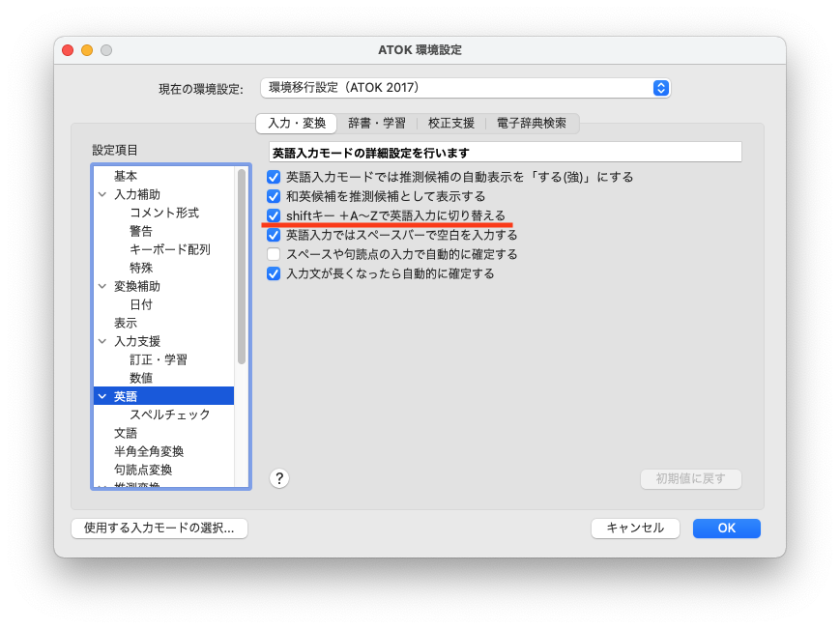Uncheck 英語入力ではスペースバーで空白を入力する

tap(274, 235)
